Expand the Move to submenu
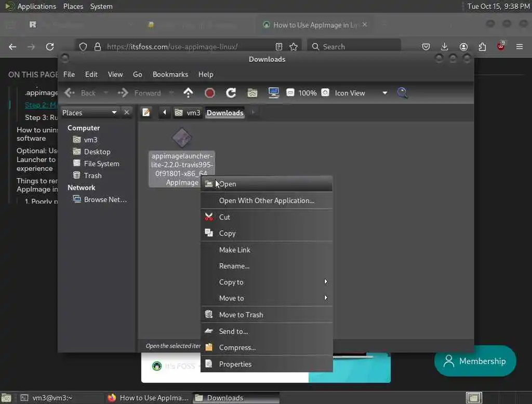The width and height of the screenshot is (532, 404). 267,298
